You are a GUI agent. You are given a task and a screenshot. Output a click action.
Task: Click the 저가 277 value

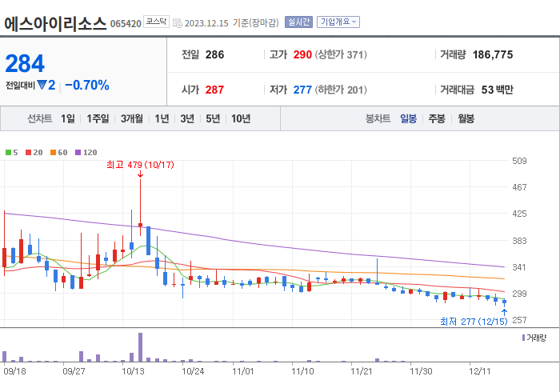302,90
